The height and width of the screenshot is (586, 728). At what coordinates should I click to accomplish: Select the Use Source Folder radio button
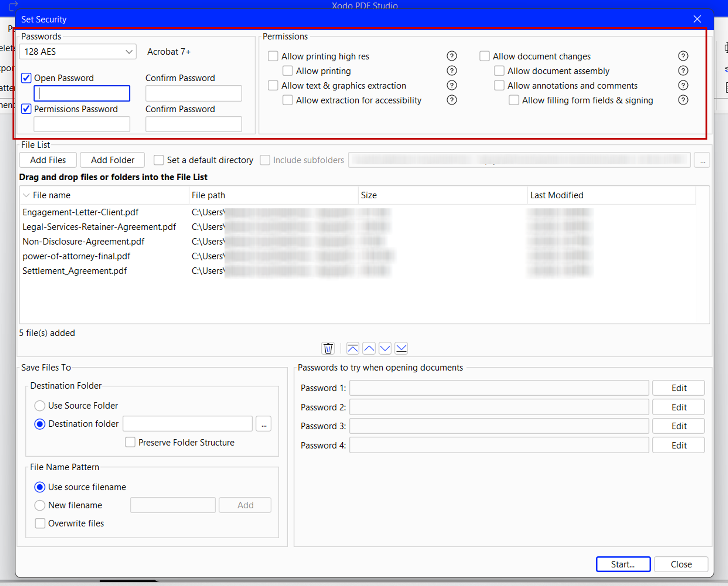click(40, 406)
